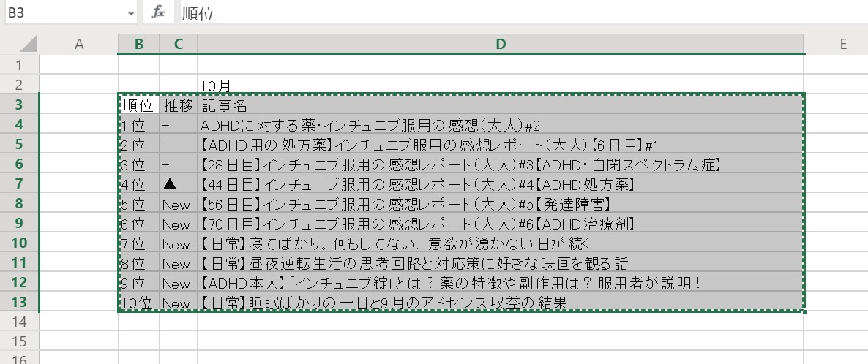868x364 pixels.
Task: Select row 2 header
Action: [x=20, y=84]
